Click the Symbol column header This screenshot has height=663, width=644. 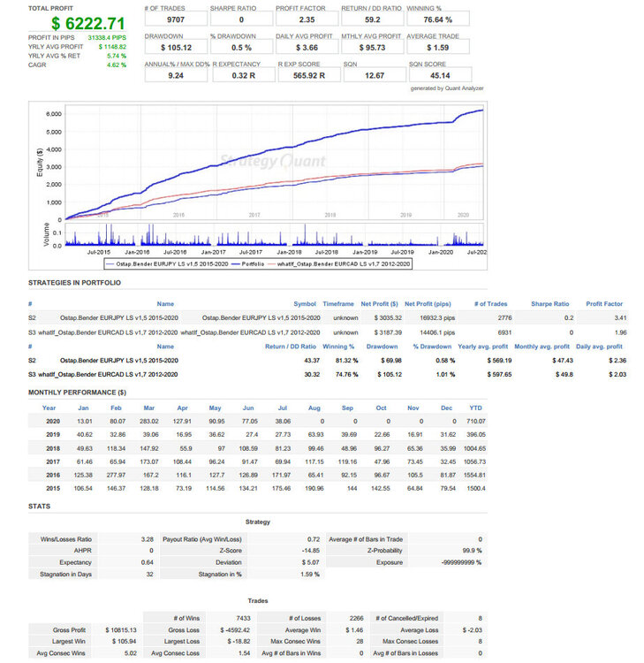tap(305, 303)
